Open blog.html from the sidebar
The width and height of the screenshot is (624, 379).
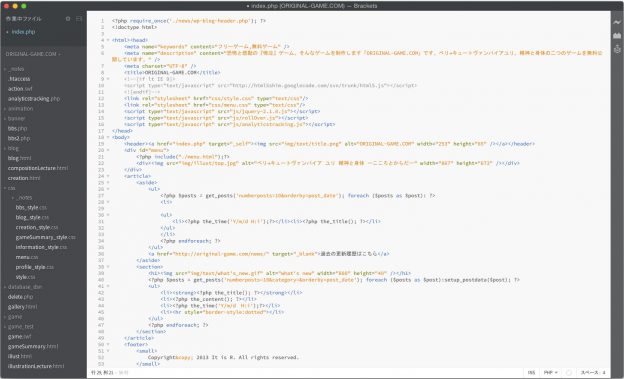20,158
